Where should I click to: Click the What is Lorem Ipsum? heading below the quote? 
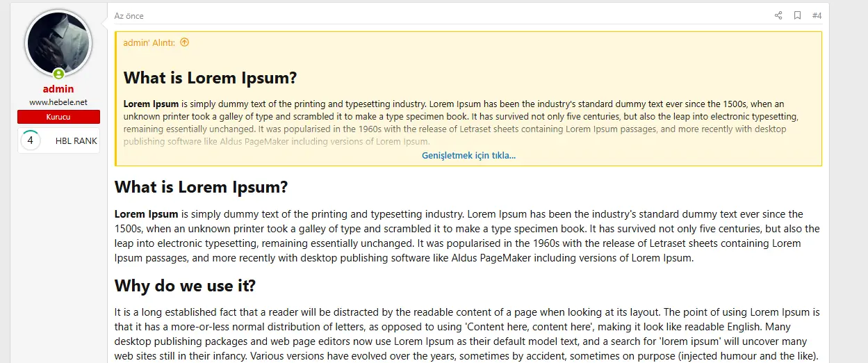202,187
